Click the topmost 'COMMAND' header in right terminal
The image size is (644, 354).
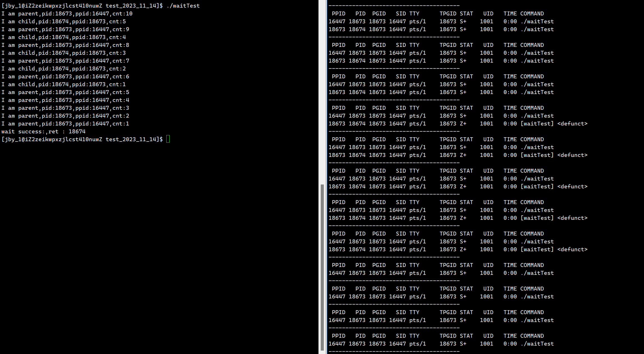click(x=532, y=13)
